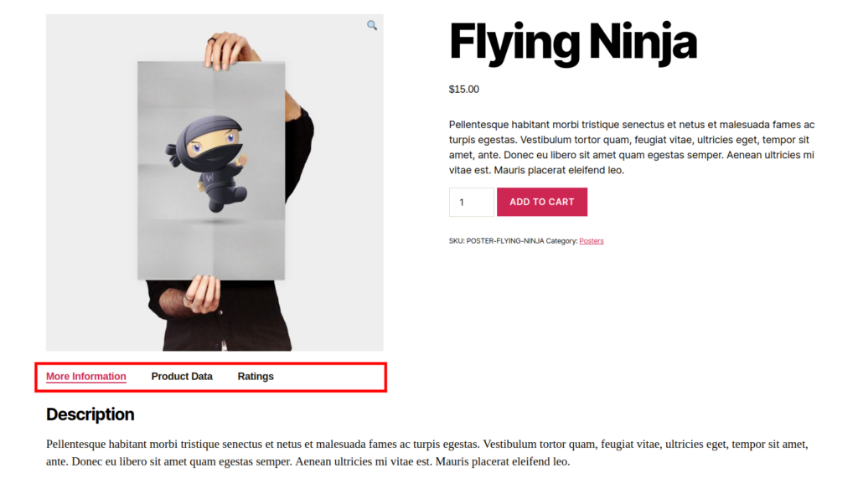Click the red-highlighted tabs navigation bar

click(x=211, y=377)
